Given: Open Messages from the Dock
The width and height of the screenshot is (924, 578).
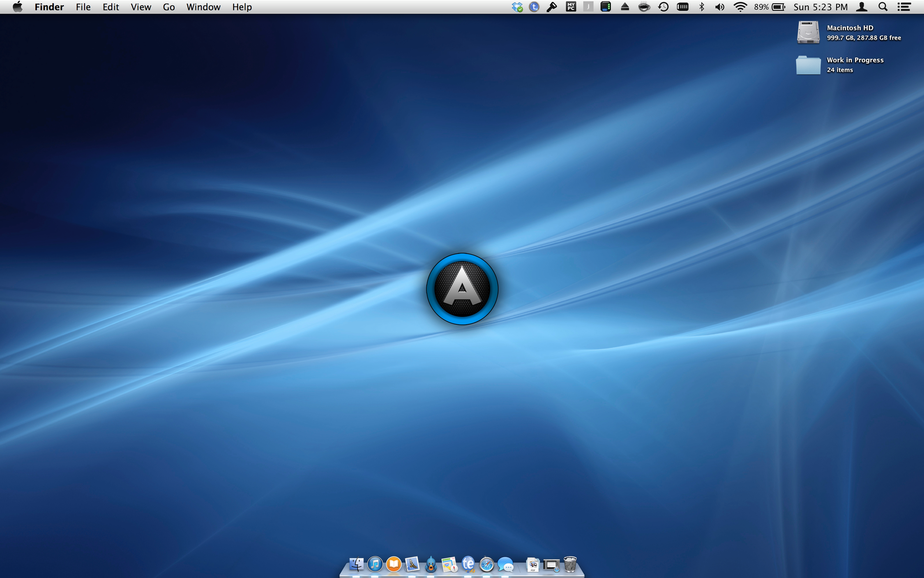Looking at the screenshot, I should [x=505, y=564].
